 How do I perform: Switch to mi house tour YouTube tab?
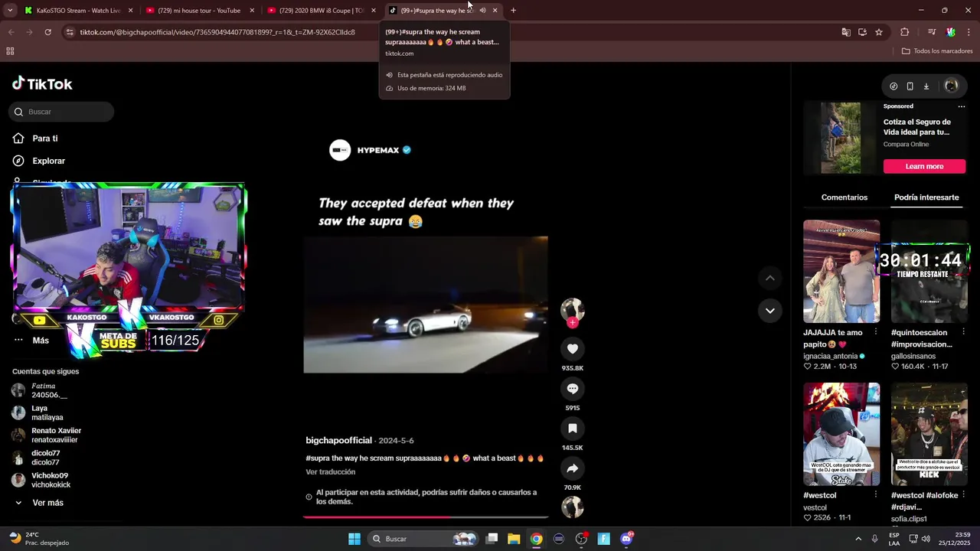199,11
